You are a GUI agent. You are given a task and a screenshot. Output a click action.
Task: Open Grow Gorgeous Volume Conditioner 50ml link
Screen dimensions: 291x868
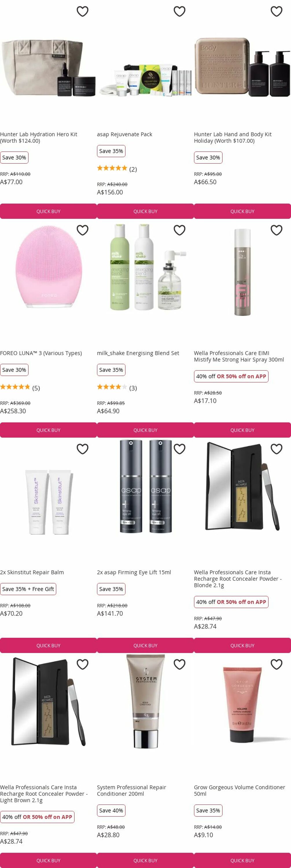(240, 790)
